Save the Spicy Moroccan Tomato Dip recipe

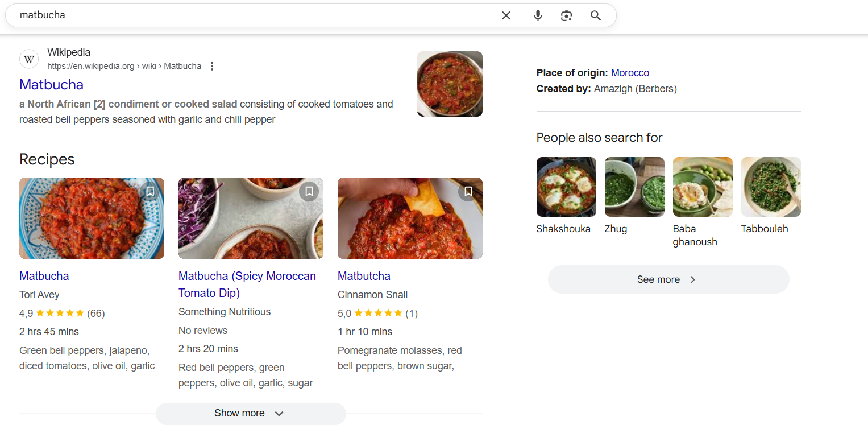[309, 191]
